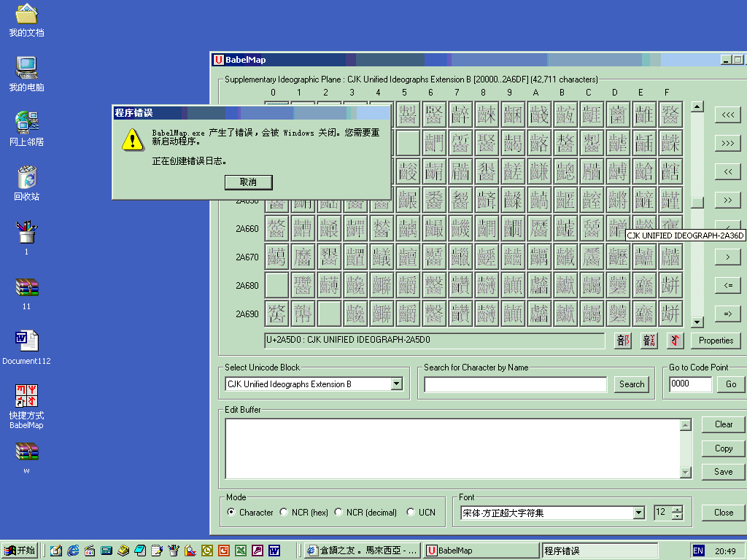The width and height of the screenshot is (747, 560).
Task: Switch to the BabelMap taskbar button
Action: [481, 551]
